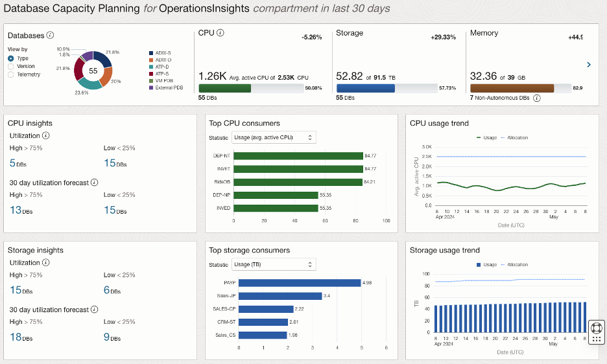This screenshot has height=364, width=607.
Task: Click info icon beside CPU insights Utilization
Action: [x=45, y=135]
